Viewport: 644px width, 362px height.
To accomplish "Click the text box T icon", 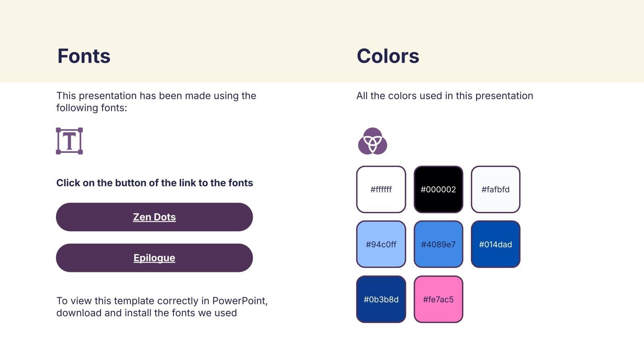I will pyautogui.click(x=69, y=141).
